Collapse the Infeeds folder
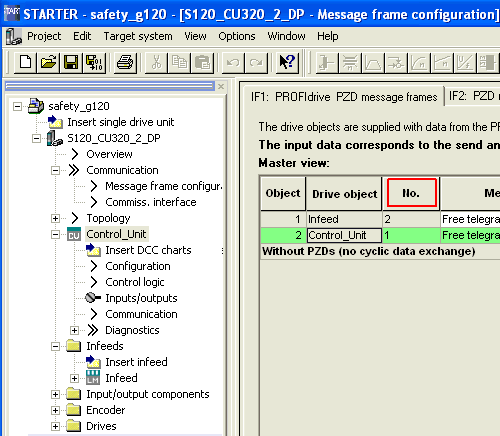 [55, 347]
